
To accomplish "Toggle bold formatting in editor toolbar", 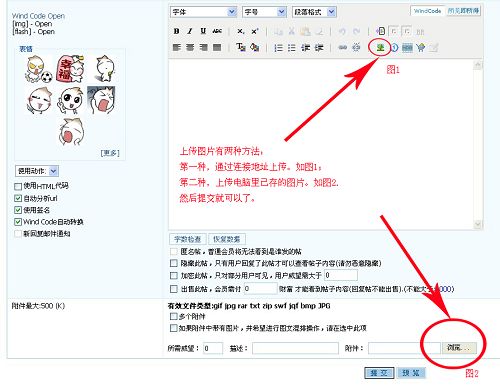I will pyautogui.click(x=176, y=31).
